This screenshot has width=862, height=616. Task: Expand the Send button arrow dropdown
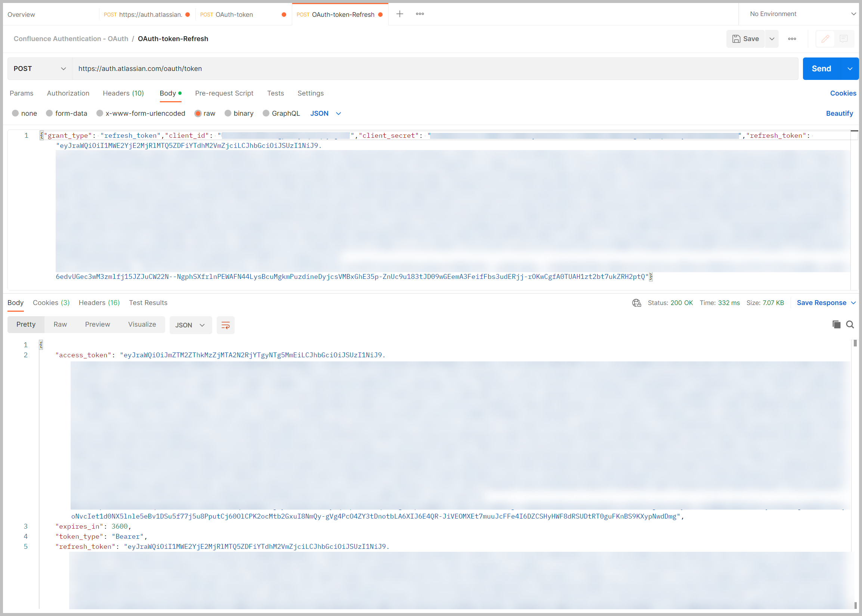850,69
